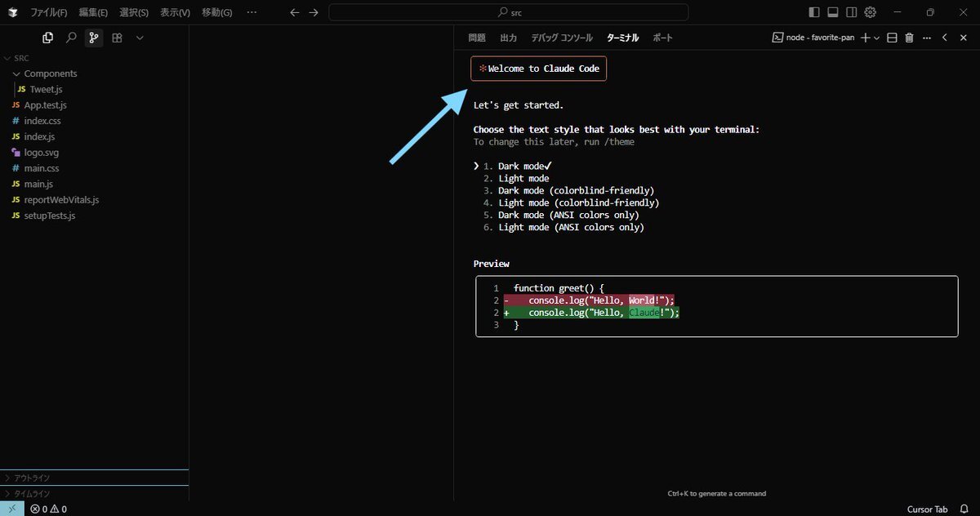Open the index.css file
Image resolution: width=980 pixels, height=516 pixels.
pos(94,121)
